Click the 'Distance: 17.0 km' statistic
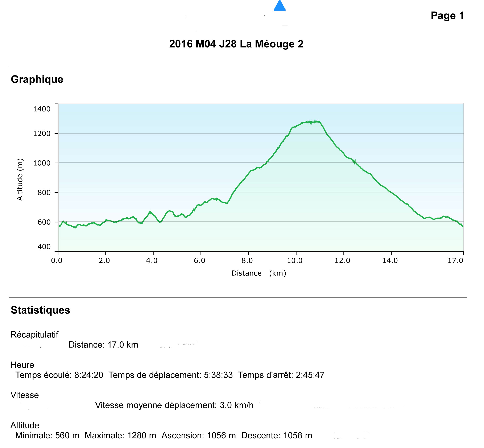The width and height of the screenshot is (484, 448). pos(103,345)
